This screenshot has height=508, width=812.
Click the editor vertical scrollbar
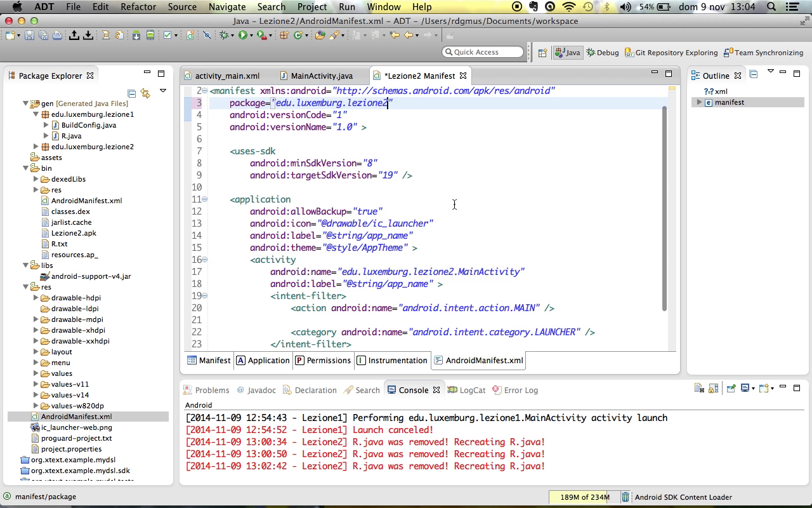[664, 208]
